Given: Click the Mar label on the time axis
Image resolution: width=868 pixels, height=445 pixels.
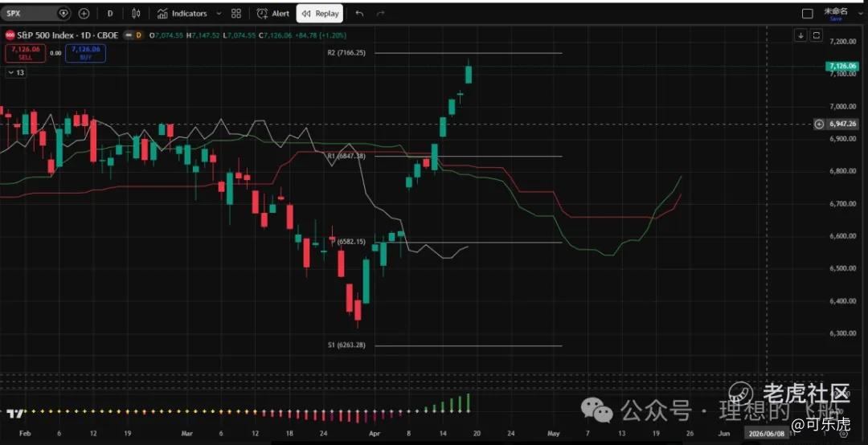Looking at the screenshot, I should (x=186, y=434).
